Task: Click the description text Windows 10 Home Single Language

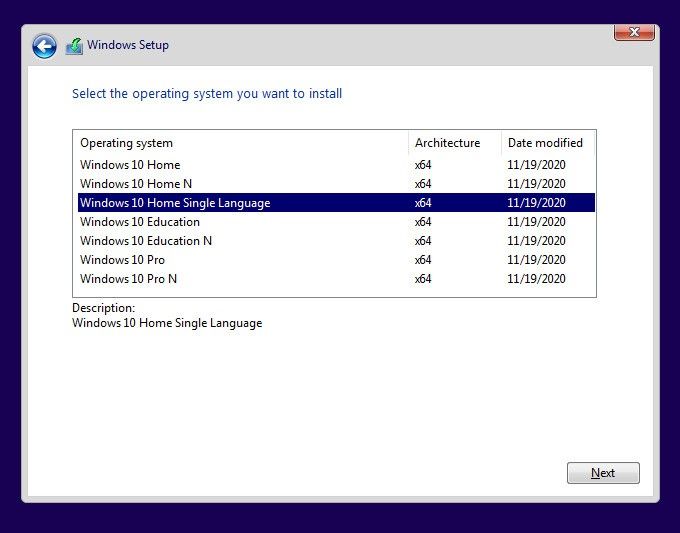Action: point(167,323)
